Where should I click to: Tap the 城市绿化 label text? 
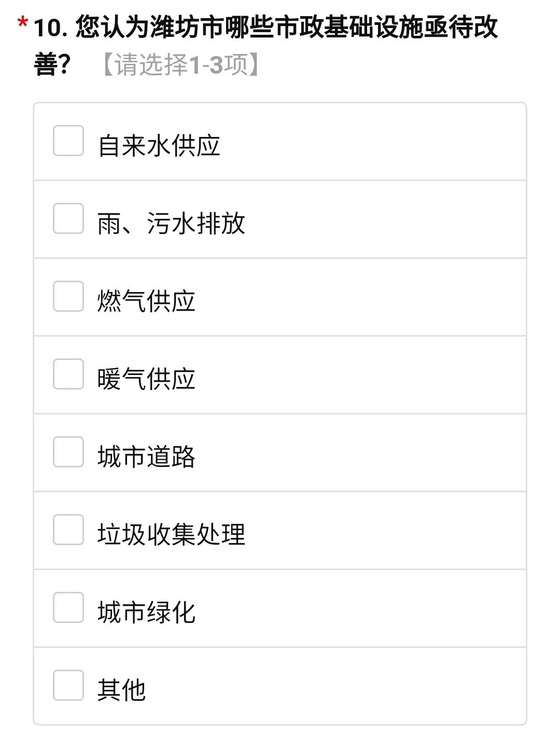tap(146, 613)
